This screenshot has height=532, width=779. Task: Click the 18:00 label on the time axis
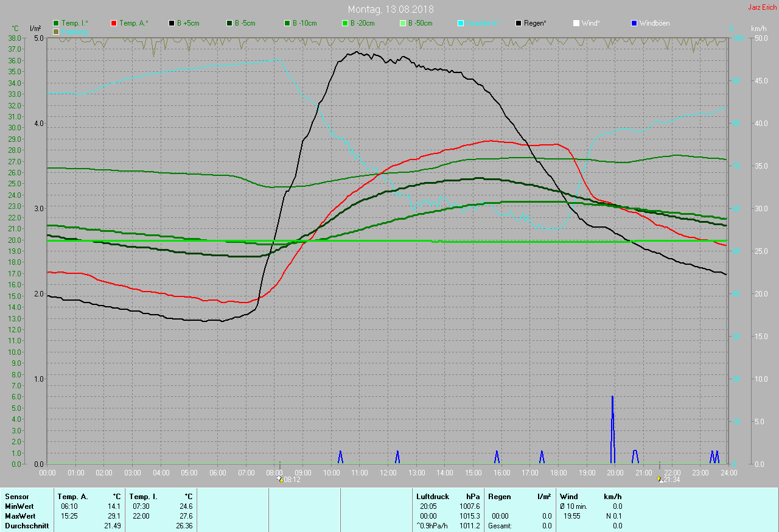[x=559, y=472]
